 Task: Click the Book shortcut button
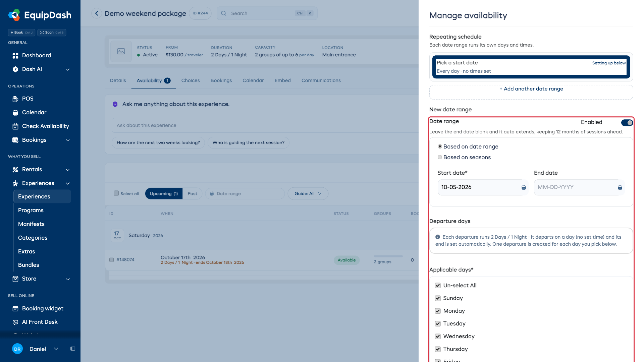(21, 33)
